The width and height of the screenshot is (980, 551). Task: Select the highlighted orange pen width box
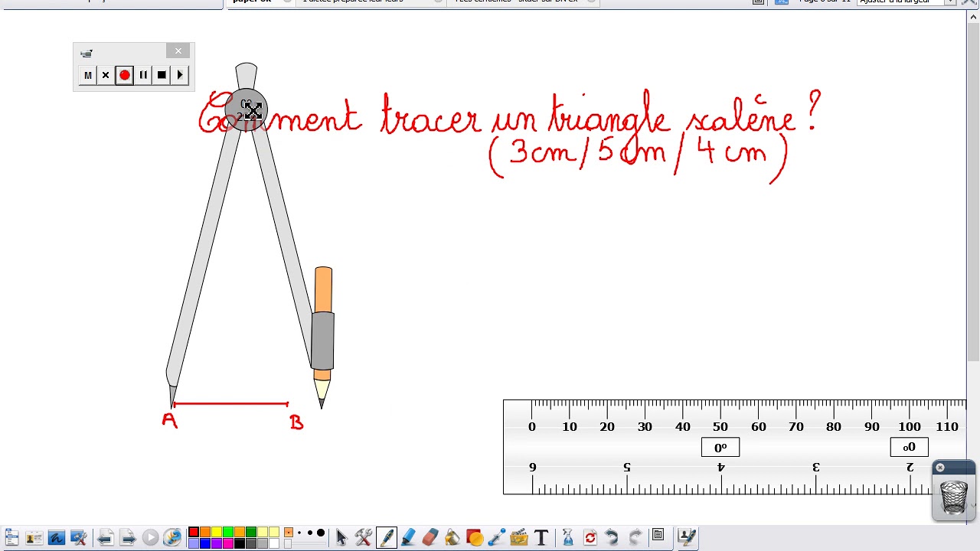click(x=289, y=533)
